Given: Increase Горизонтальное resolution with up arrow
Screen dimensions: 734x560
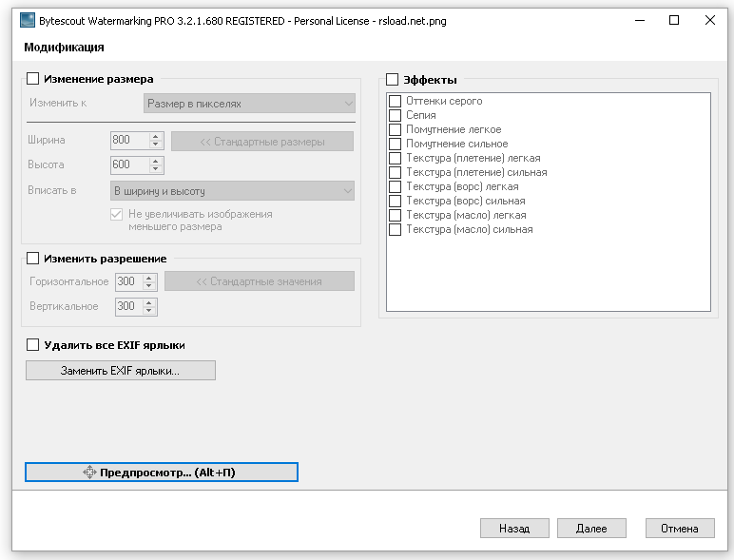Looking at the screenshot, I should click(149, 278).
